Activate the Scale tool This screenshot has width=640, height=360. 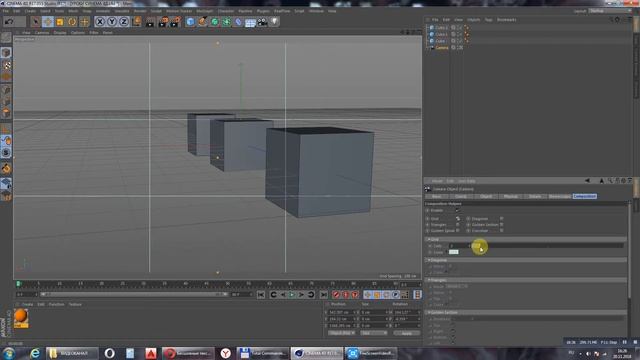pos(60,22)
